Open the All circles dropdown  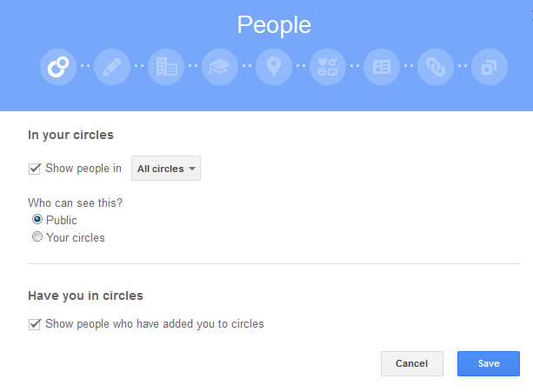pos(166,168)
